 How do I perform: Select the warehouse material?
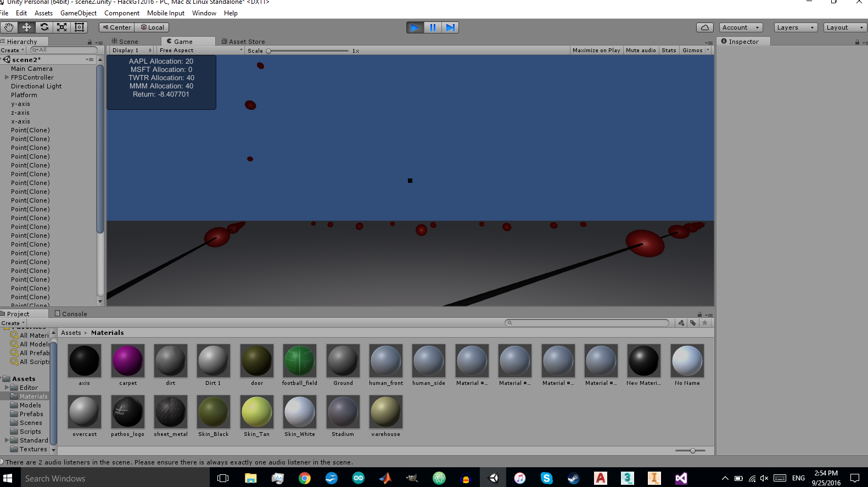click(x=385, y=416)
